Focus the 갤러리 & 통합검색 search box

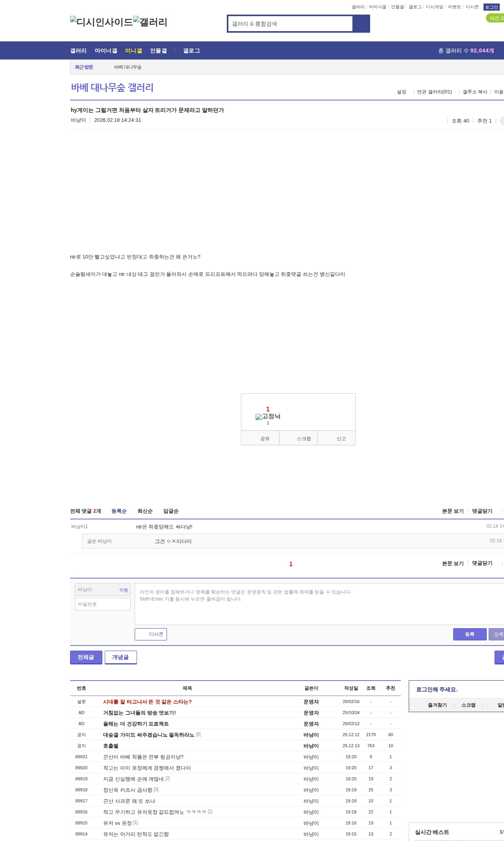pyautogui.click(x=291, y=24)
